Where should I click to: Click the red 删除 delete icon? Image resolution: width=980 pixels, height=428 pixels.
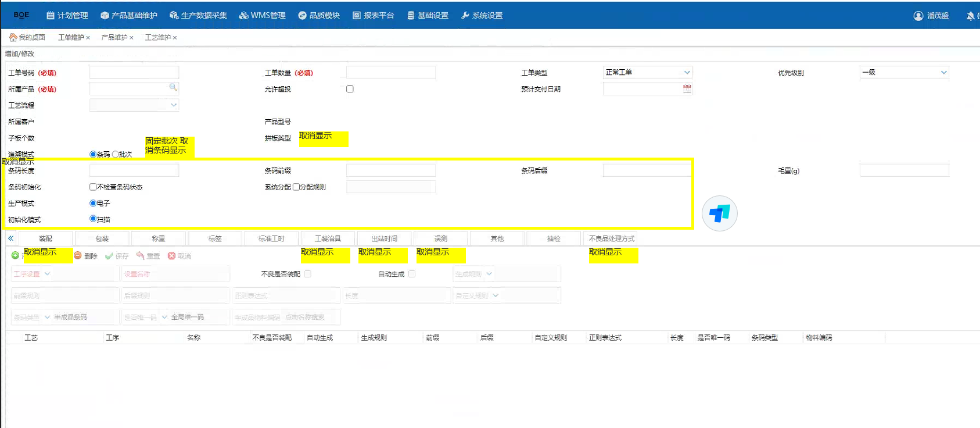(x=78, y=256)
